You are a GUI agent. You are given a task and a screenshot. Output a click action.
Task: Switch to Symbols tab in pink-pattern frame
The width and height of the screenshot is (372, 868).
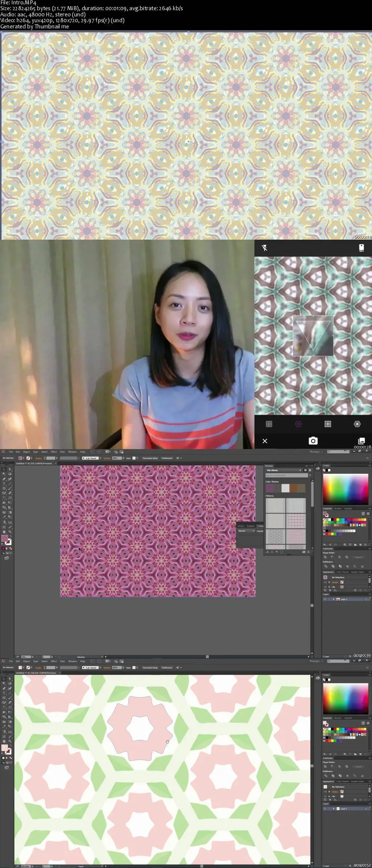tap(348, 508)
